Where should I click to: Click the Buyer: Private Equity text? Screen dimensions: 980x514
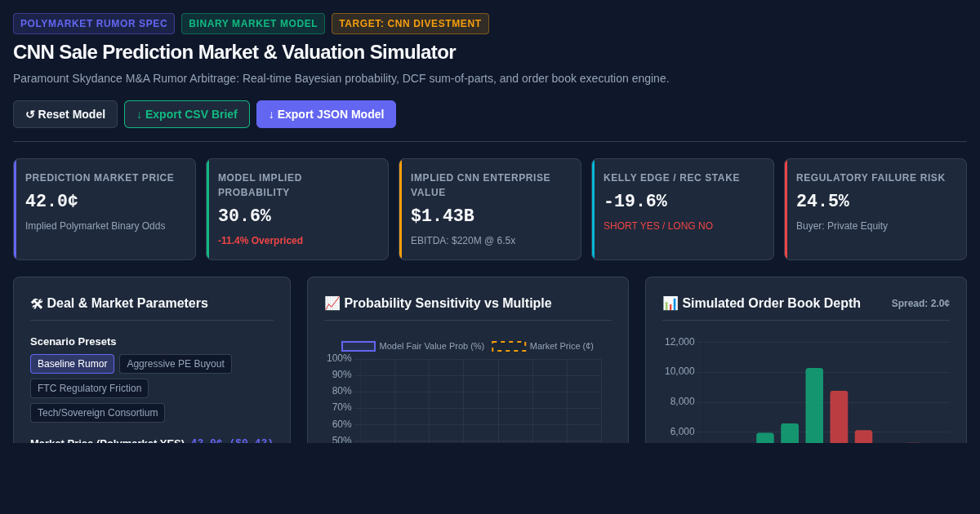[842, 226]
